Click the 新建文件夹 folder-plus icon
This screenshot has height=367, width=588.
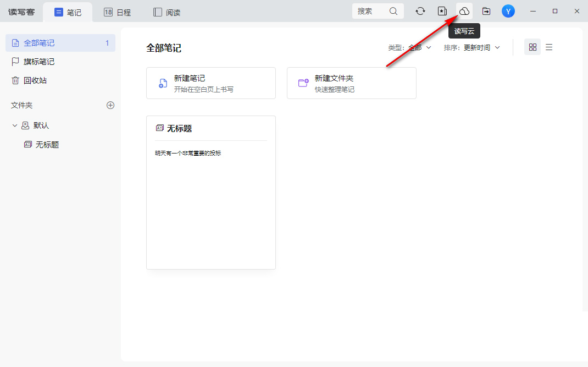[303, 83]
